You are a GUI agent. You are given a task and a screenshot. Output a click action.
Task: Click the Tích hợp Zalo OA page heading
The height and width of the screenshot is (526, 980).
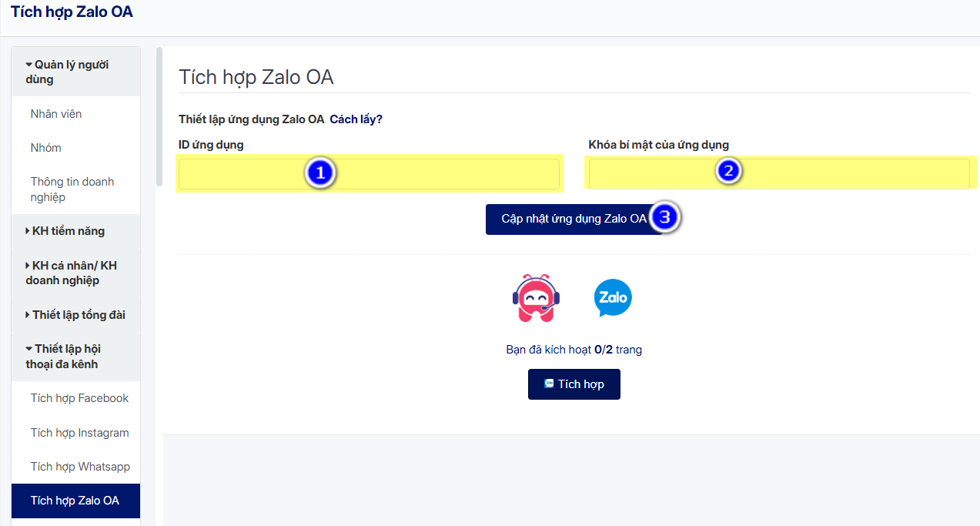coord(256,77)
